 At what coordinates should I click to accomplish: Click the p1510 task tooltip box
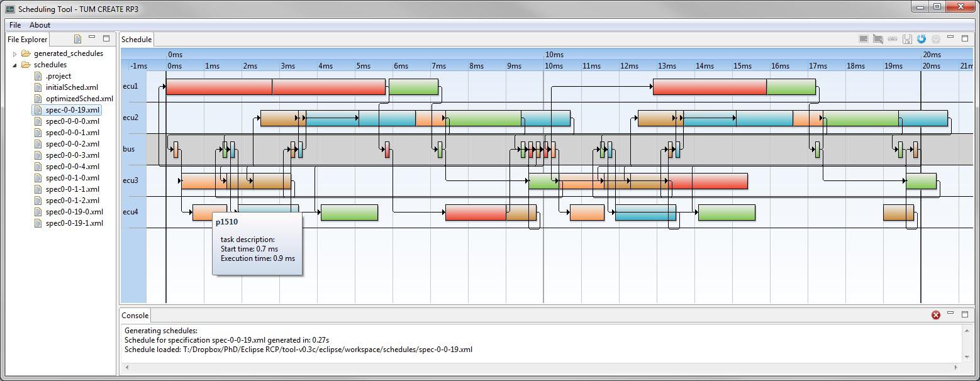257,245
